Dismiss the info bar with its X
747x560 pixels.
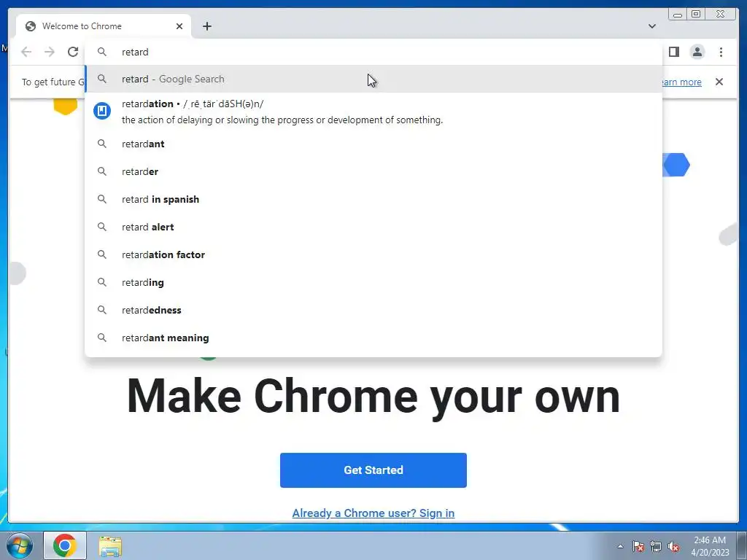[x=719, y=82]
